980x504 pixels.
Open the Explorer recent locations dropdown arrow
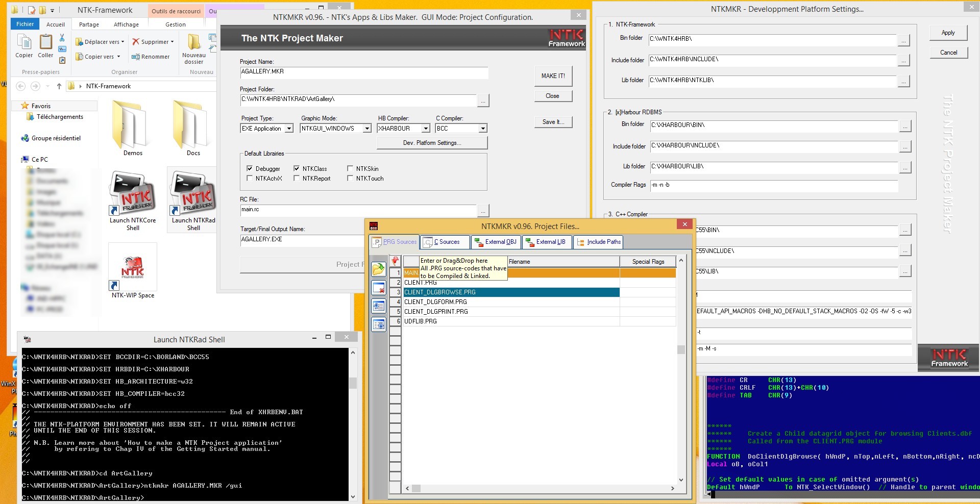click(x=49, y=86)
